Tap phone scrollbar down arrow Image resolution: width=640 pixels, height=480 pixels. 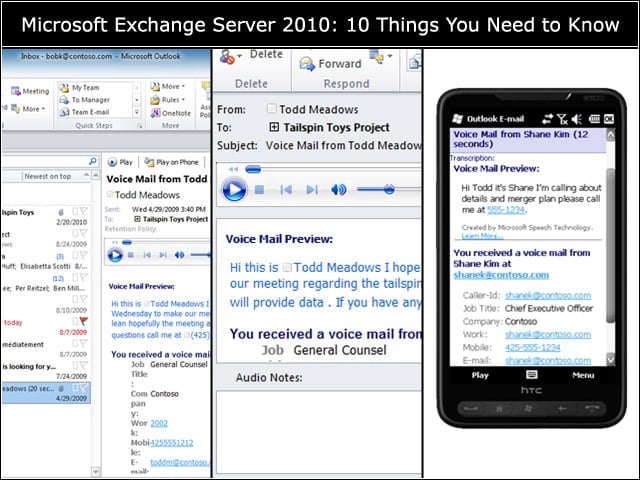point(611,358)
